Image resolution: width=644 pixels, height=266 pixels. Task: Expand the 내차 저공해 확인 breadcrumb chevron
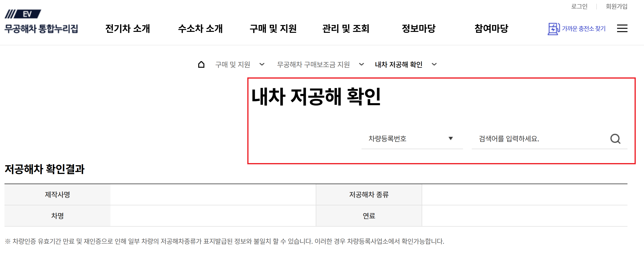[x=434, y=64]
